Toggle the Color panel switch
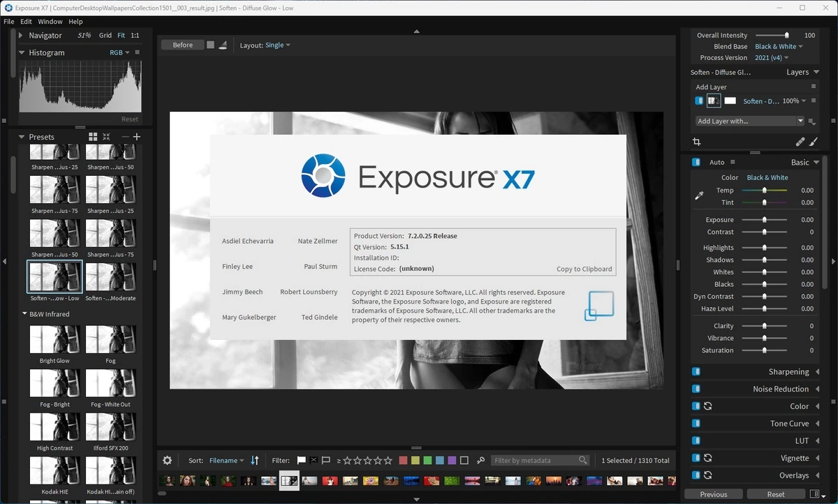 (x=696, y=406)
